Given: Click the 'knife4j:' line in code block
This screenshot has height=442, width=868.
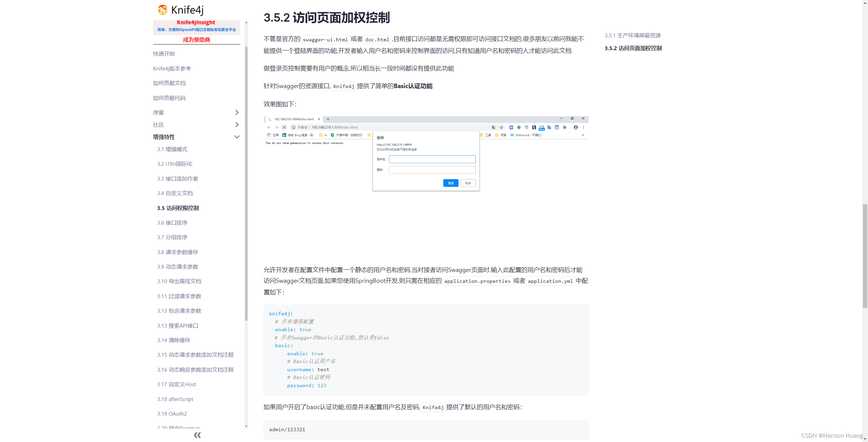Looking at the screenshot, I should [x=281, y=314].
